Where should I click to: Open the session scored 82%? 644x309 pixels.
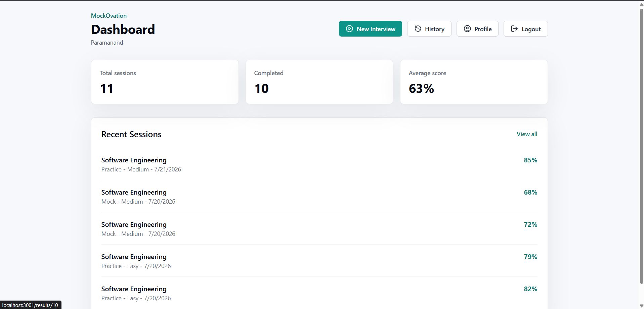pos(319,293)
